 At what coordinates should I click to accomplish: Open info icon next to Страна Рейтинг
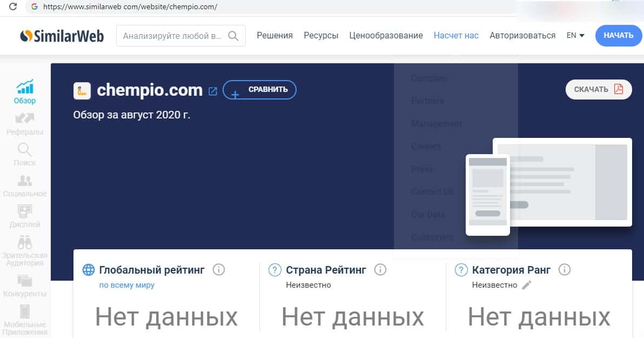380,270
